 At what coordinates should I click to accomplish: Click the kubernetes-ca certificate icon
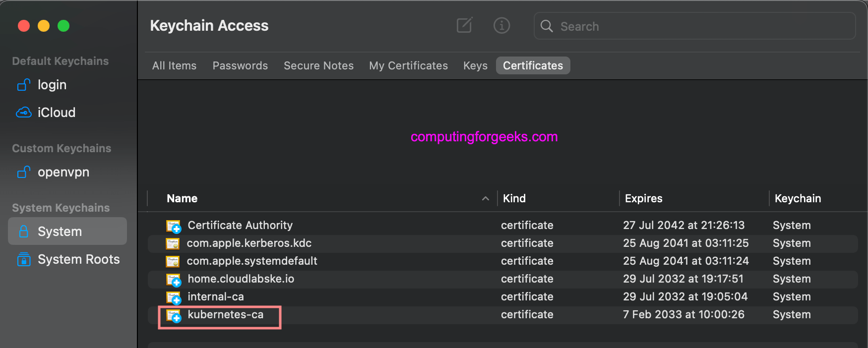174,316
